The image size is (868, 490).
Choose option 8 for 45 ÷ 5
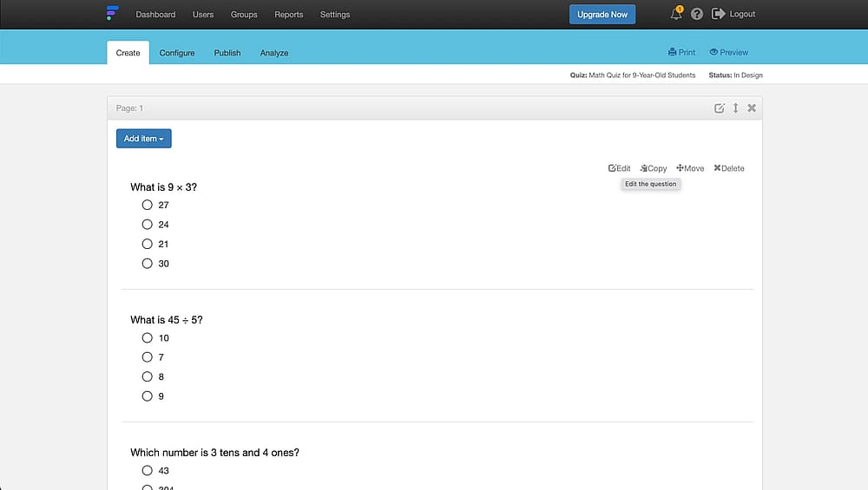tap(147, 376)
